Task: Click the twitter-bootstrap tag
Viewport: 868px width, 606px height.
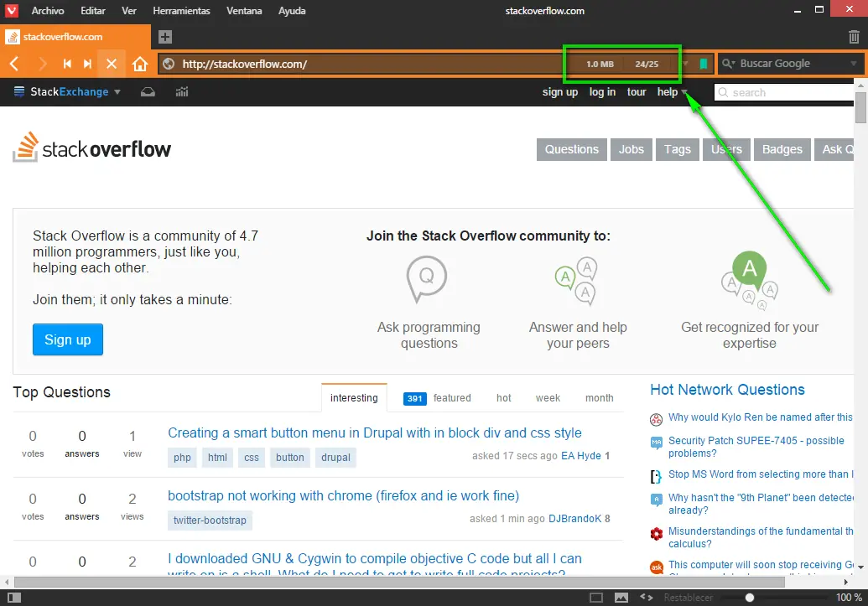Action: point(210,521)
